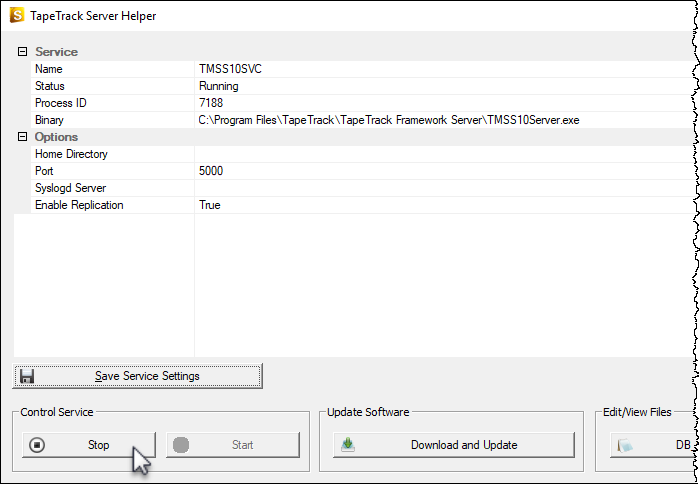Select the service Name row
Viewport: 700px width, 484px height.
click(x=363, y=69)
